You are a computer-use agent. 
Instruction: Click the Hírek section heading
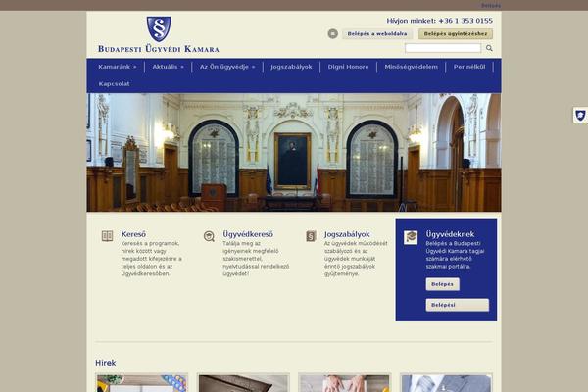106,363
